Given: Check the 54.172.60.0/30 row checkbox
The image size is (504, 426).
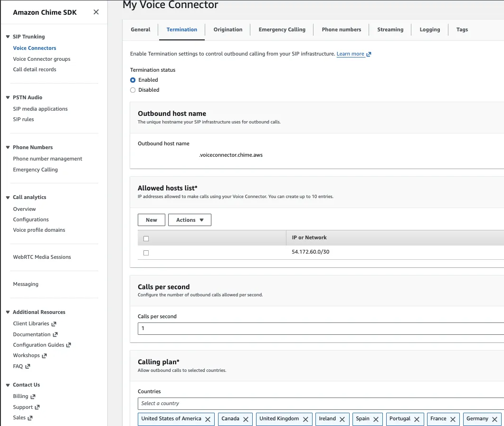Looking at the screenshot, I should tap(146, 253).
